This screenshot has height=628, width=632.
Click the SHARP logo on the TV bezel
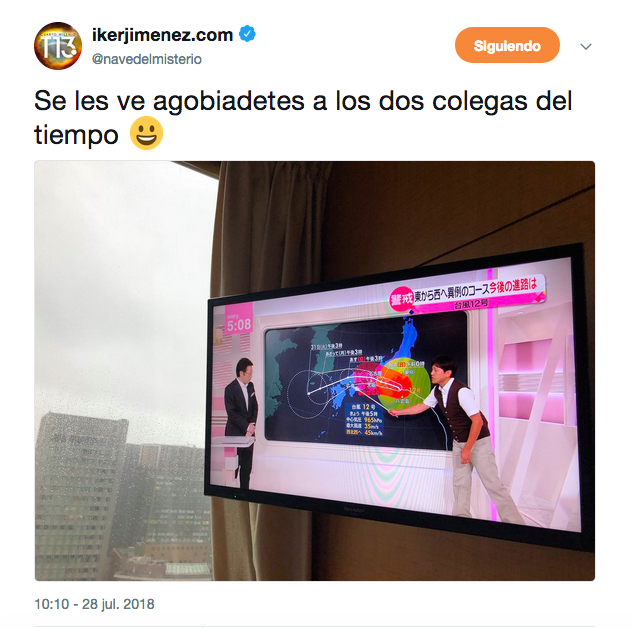pyautogui.click(x=353, y=510)
